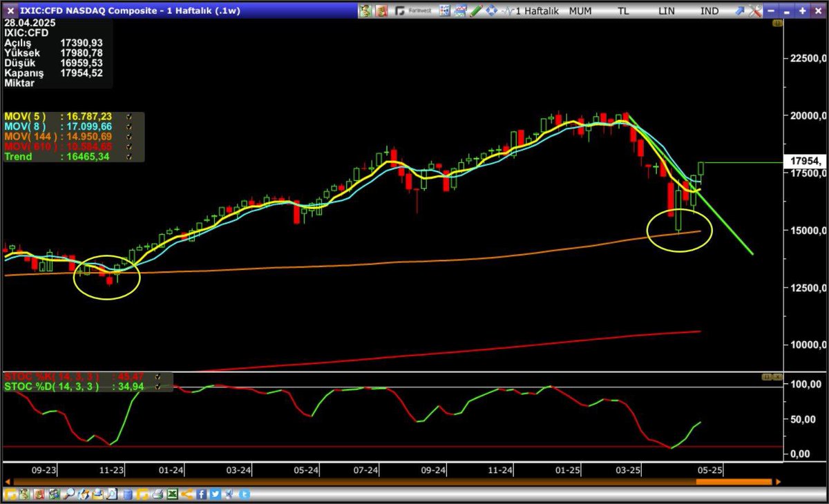Click the chart template icon before the pencil
Image resolution: width=829 pixels, height=504 pixels.
click(460, 10)
